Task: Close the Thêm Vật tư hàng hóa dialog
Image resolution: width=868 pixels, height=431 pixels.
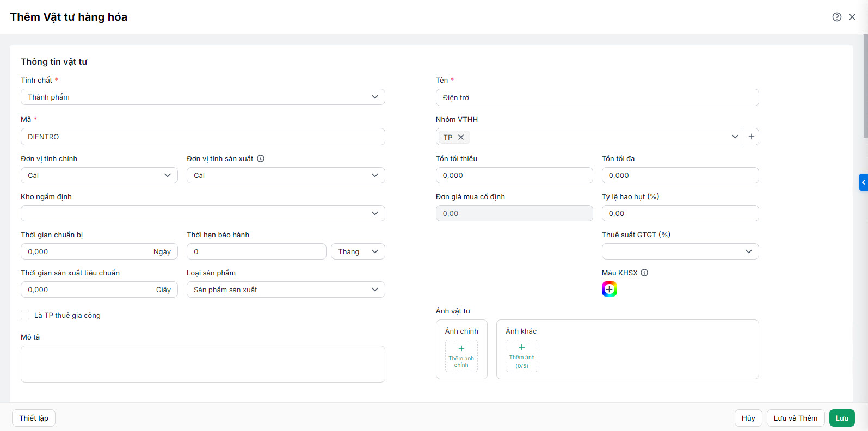Action: click(852, 17)
